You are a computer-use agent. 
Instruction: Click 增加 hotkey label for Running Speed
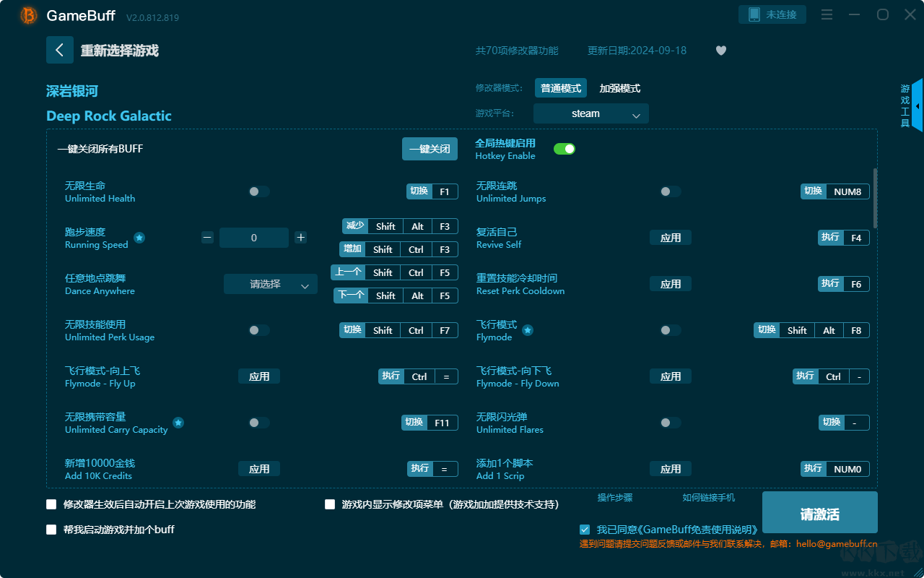tap(352, 249)
